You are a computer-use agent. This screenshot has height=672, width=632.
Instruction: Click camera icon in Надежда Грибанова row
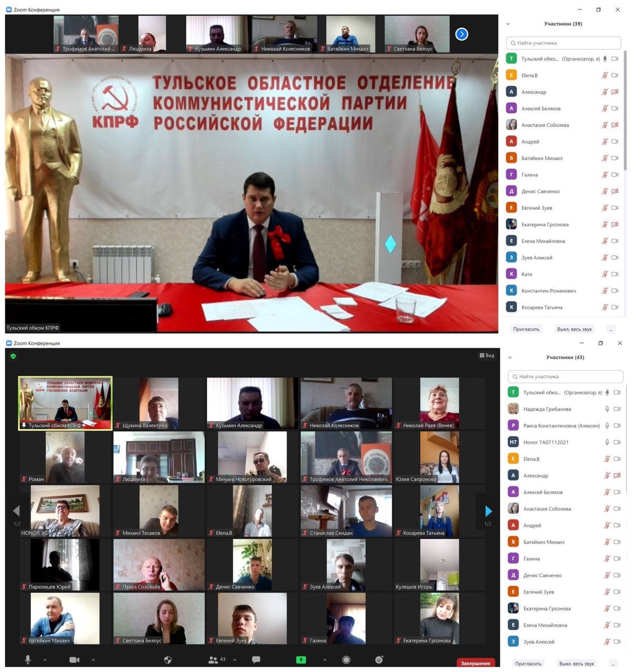pos(617,409)
